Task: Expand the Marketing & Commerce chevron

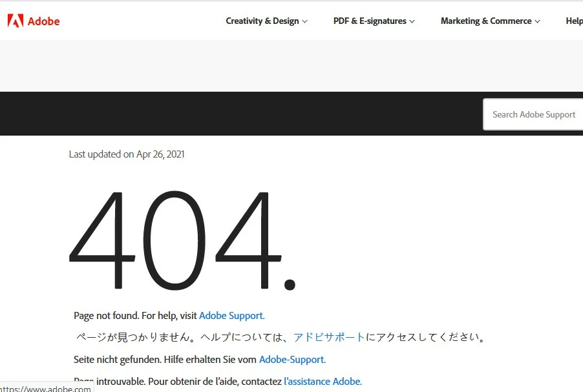Action: [x=537, y=21]
